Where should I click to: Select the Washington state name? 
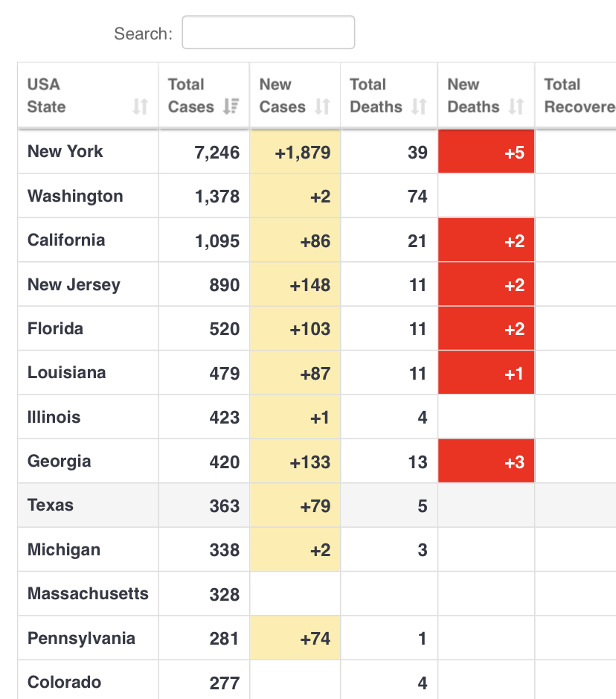click(x=75, y=197)
